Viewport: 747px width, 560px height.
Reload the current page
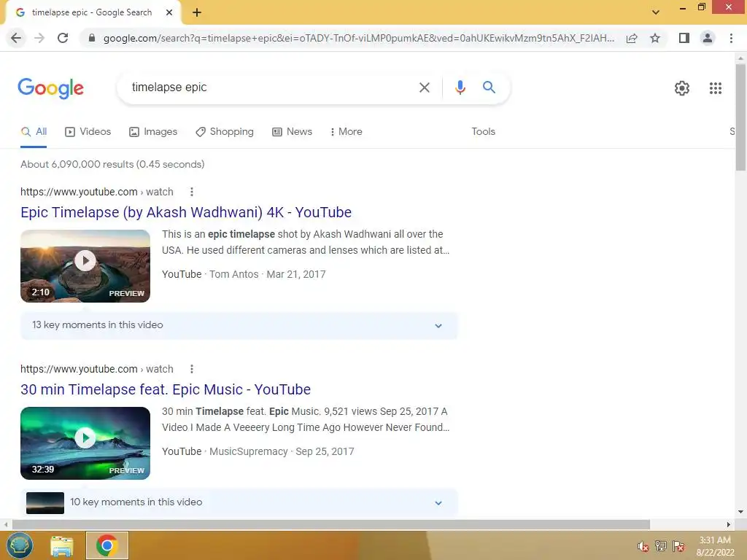tap(63, 38)
